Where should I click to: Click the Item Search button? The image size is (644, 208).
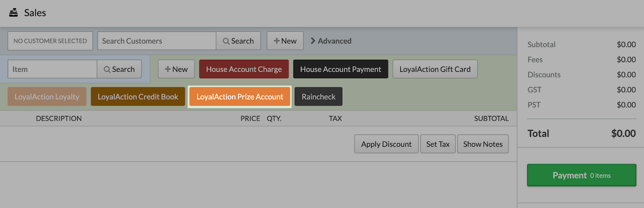point(119,69)
